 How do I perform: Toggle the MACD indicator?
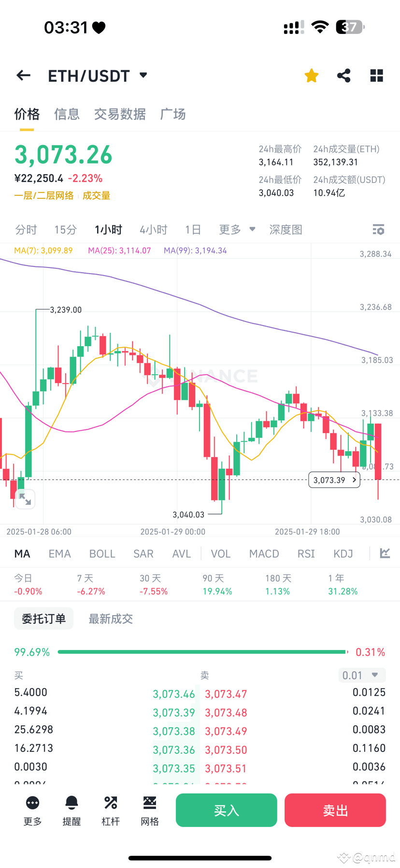pyautogui.click(x=264, y=553)
